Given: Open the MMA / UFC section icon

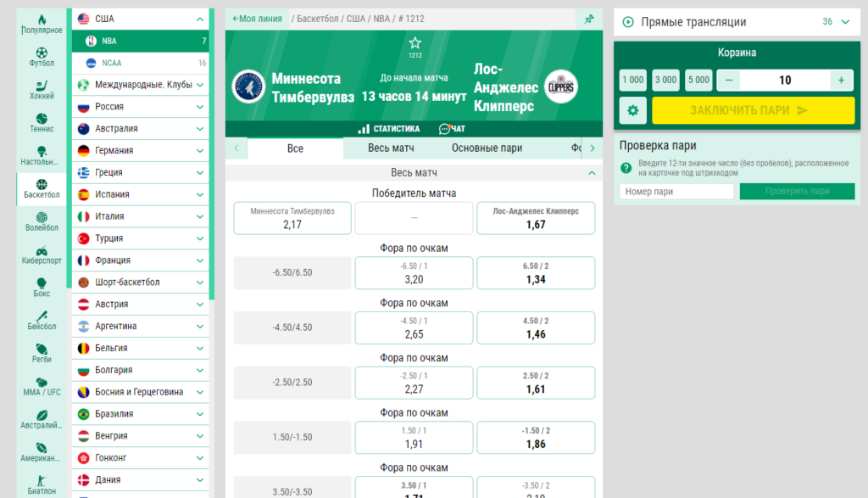Looking at the screenshot, I should tap(42, 386).
